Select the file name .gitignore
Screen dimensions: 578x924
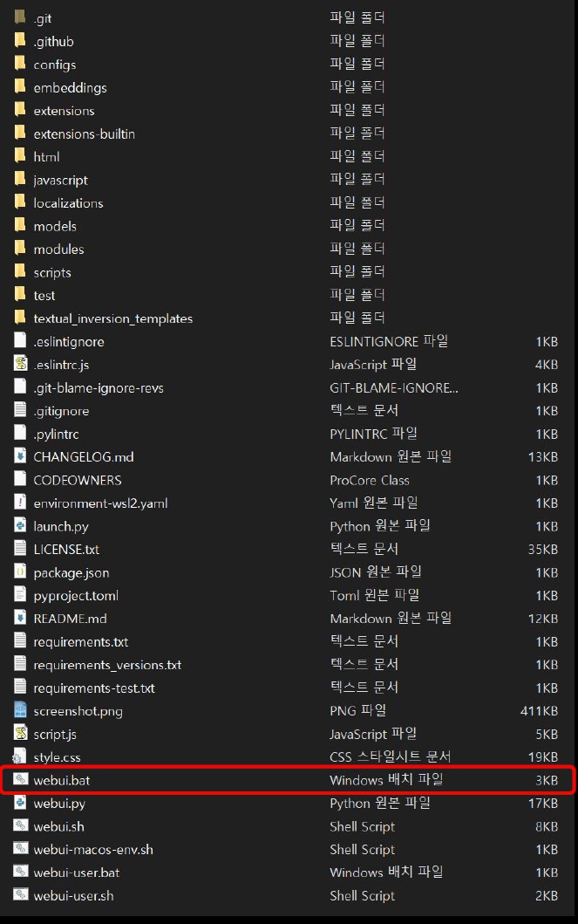click(61, 411)
